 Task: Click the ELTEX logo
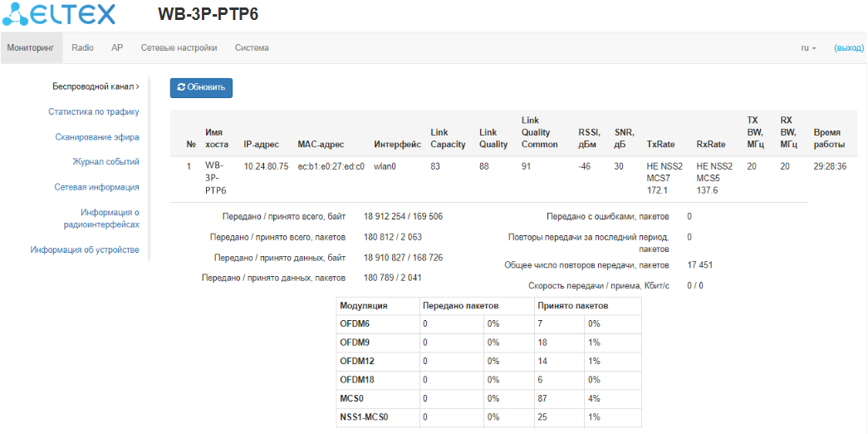click(x=59, y=14)
